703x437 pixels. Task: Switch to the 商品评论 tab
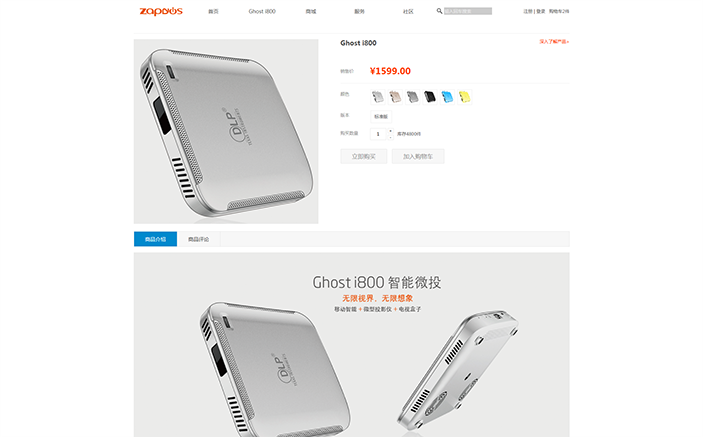point(199,239)
